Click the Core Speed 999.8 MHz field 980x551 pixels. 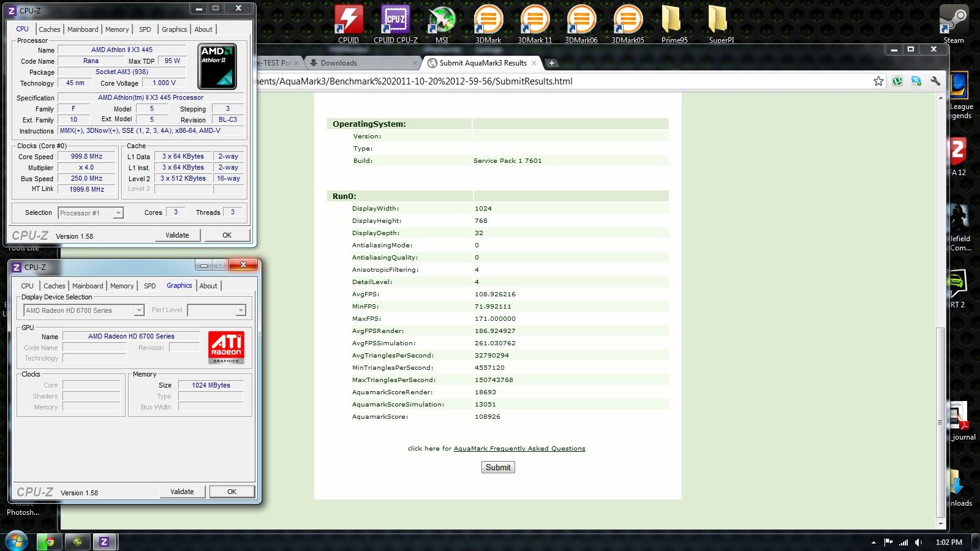click(x=87, y=157)
